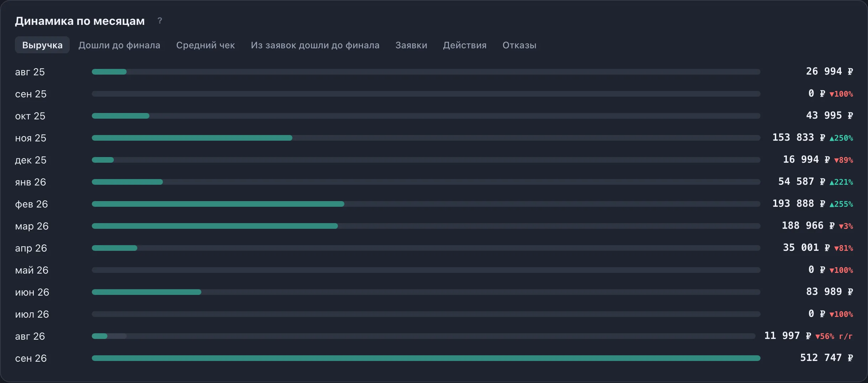This screenshot has height=383, width=868.
Task: Open the Средний чек tab
Action: [206, 45]
